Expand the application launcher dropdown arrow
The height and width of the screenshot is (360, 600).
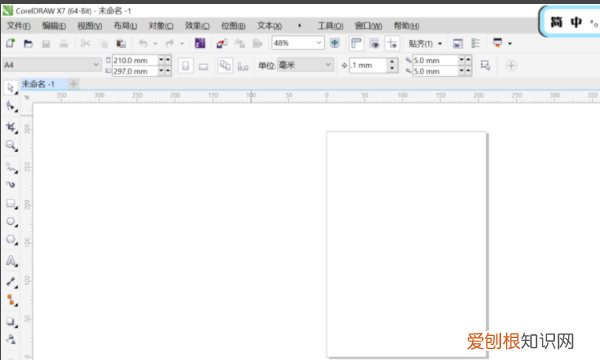pyautogui.click(x=510, y=44)
